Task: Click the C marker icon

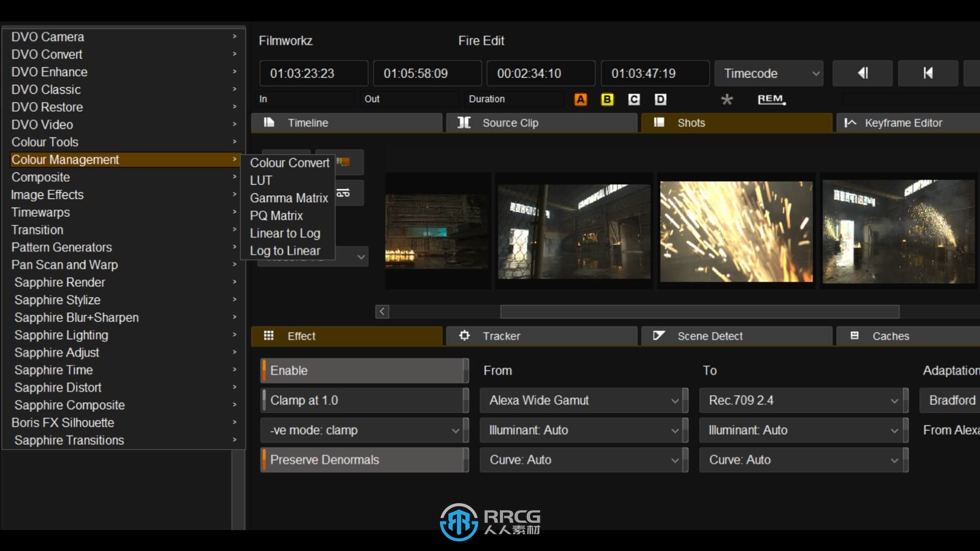Action: click(x=633, y=99)
